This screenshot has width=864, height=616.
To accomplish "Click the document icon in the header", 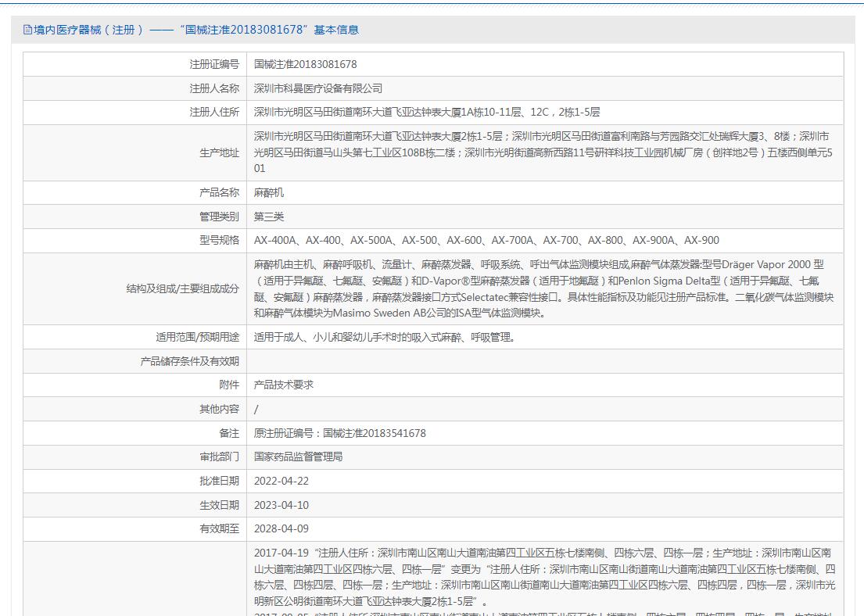I will pos(27,30).
